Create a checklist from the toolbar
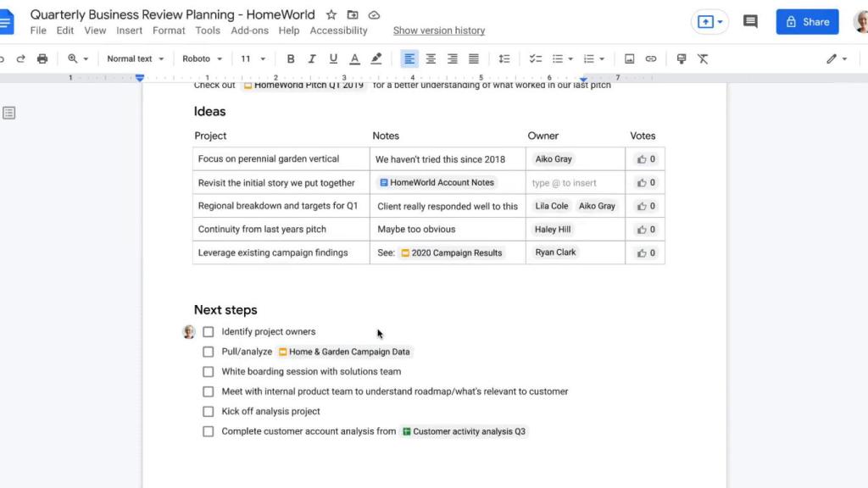Screen dimensions: 868x488 [x=535, y=58]
